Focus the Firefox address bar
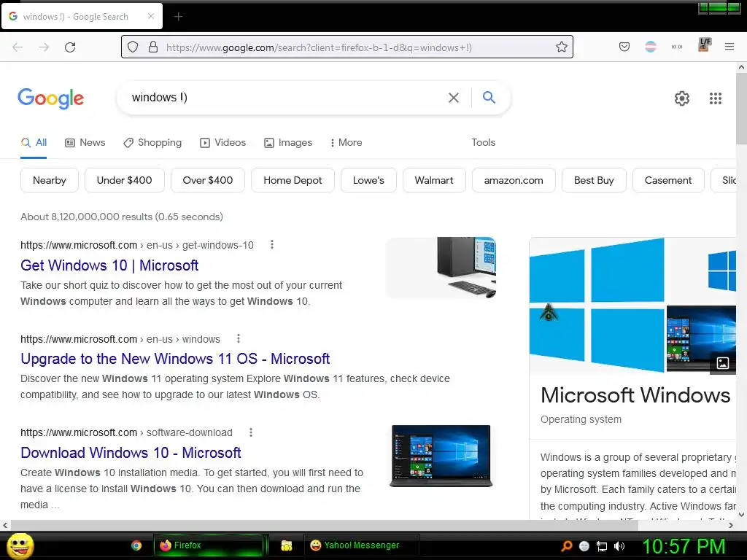747x560 pixels. pos(347,47)
